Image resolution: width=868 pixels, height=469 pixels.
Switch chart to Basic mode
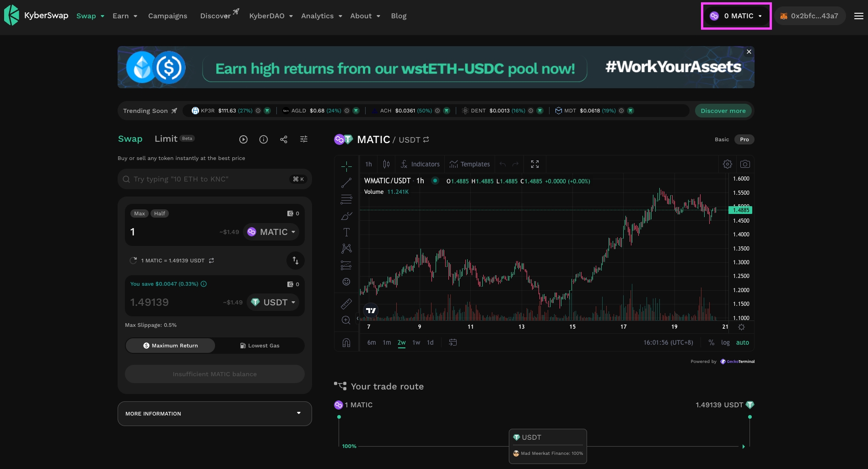(722, 139)
